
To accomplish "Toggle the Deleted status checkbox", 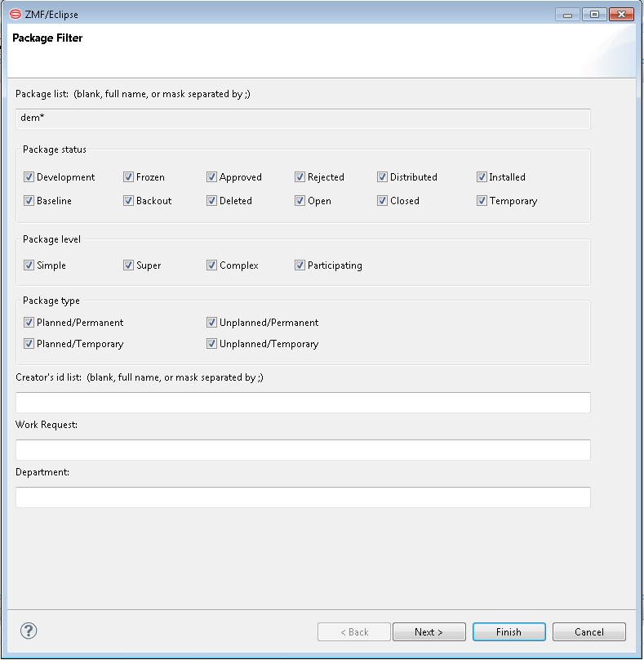I will [211, 200].
